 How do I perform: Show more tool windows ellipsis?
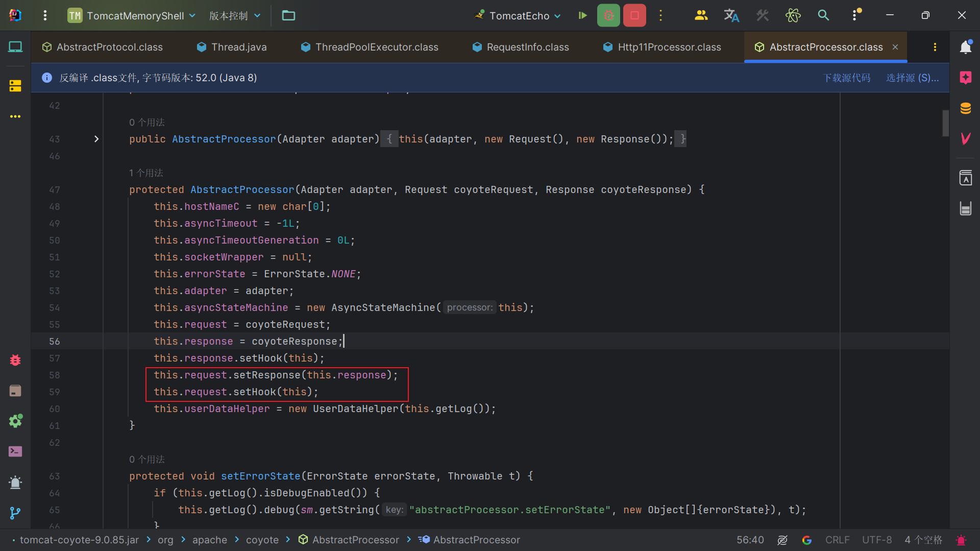(15, 116)
